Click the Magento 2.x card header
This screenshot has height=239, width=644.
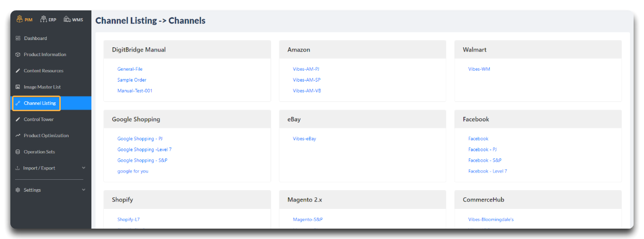(x=363, y=200)
